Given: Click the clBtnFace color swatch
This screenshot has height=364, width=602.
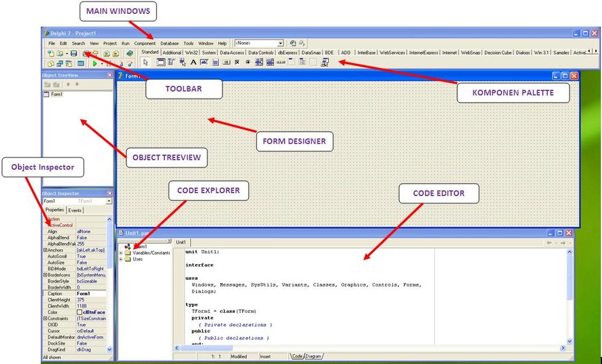Looking at the screenshot, I should point(79,312).
